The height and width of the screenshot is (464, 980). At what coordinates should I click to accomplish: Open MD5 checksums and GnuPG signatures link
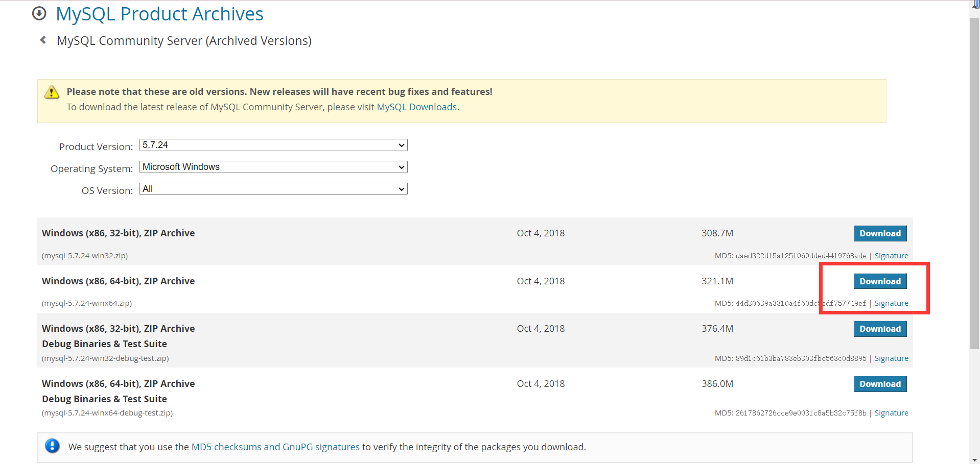point(275,447)
